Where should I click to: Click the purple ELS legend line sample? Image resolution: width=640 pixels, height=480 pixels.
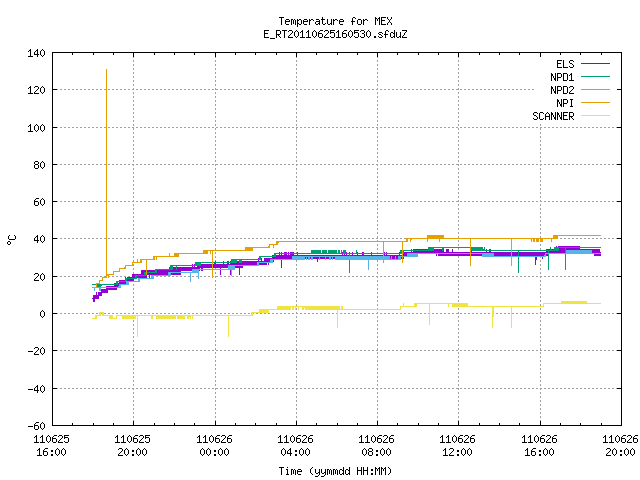595,64
